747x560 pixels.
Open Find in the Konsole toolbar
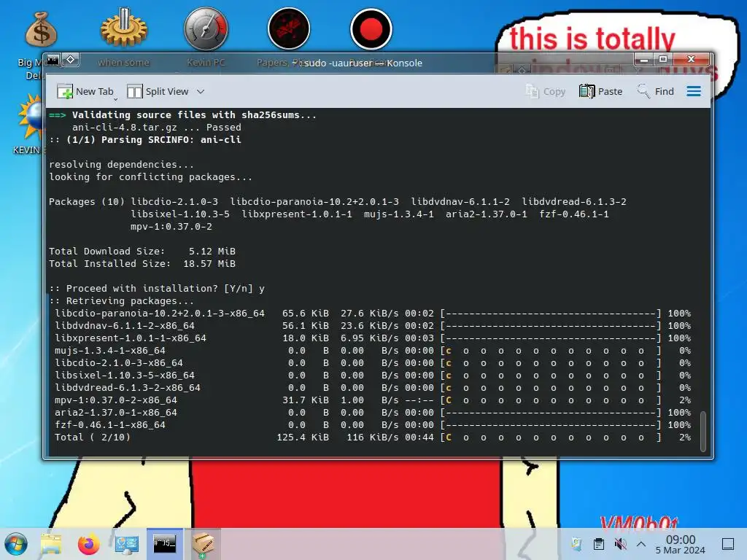tap(656, 91)
